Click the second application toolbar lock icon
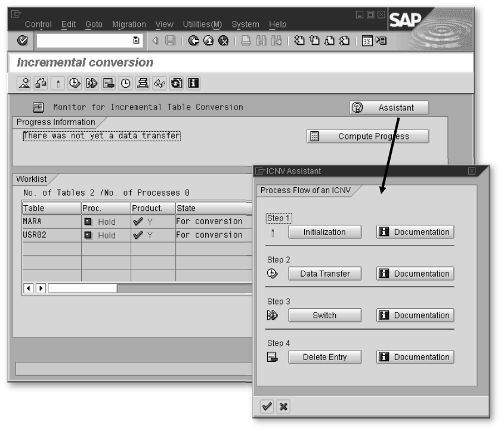Screen dimensions: 504x431 [x=41, y=83]
